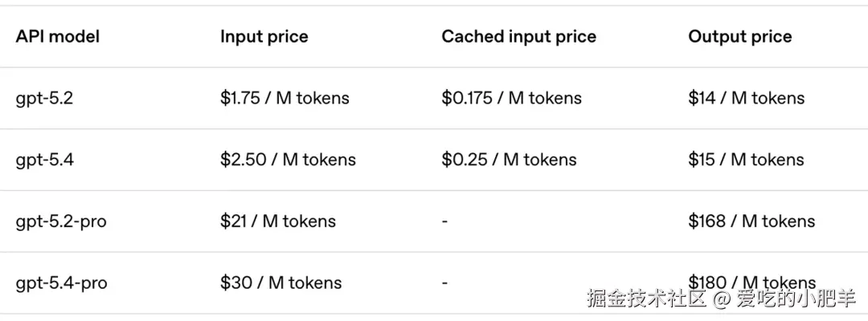Click the API model column header

[57, 37]
